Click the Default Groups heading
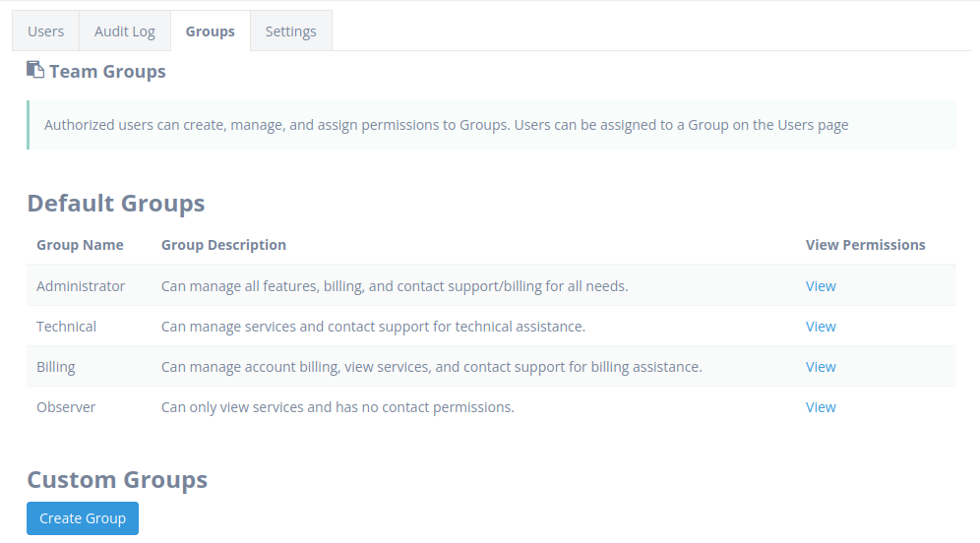This screenshot has height=543, width=980. 116,203
